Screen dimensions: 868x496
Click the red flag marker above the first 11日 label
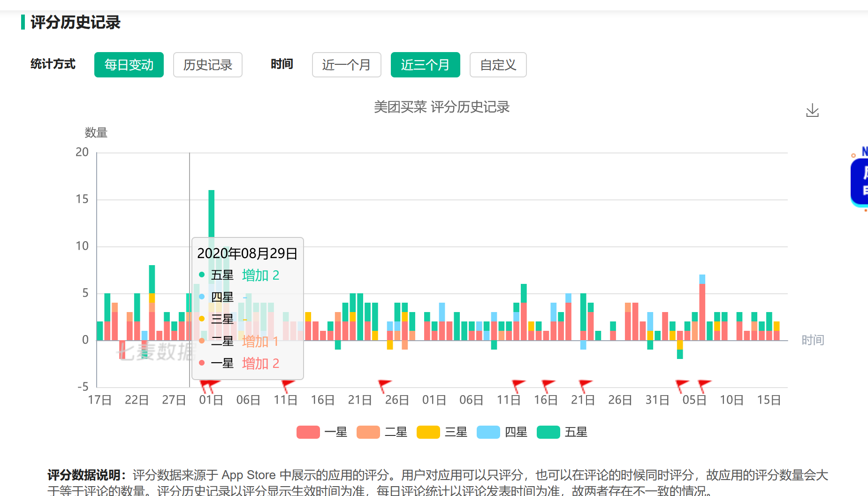point(288,385)
